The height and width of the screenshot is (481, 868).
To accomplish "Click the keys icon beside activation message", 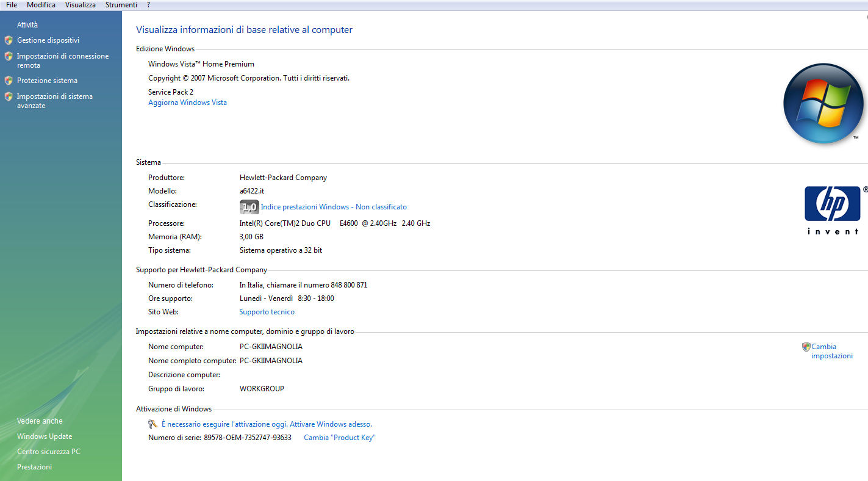I will (153, 424).
